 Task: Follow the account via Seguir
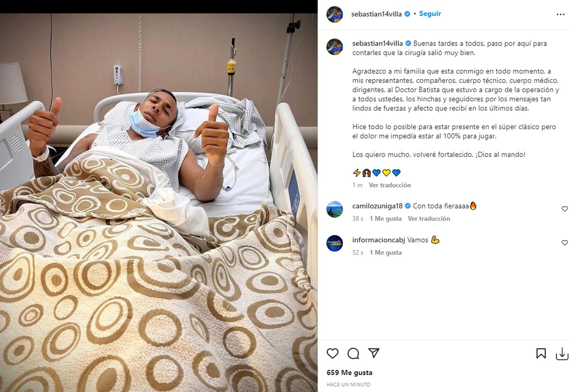click(430, 13)
